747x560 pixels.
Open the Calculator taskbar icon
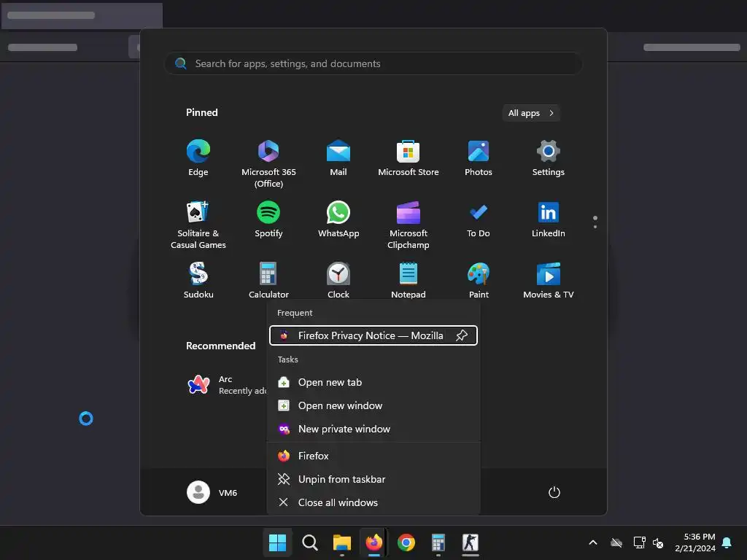(x=438, y=542)
